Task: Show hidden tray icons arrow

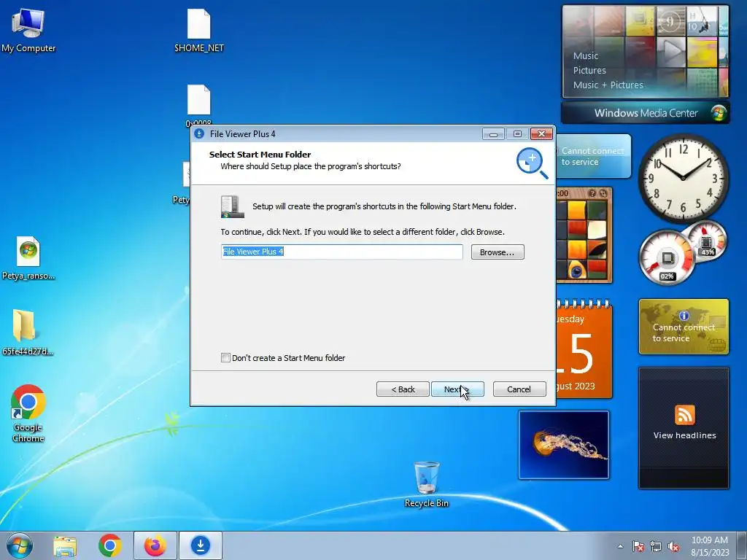Action: 620,546
